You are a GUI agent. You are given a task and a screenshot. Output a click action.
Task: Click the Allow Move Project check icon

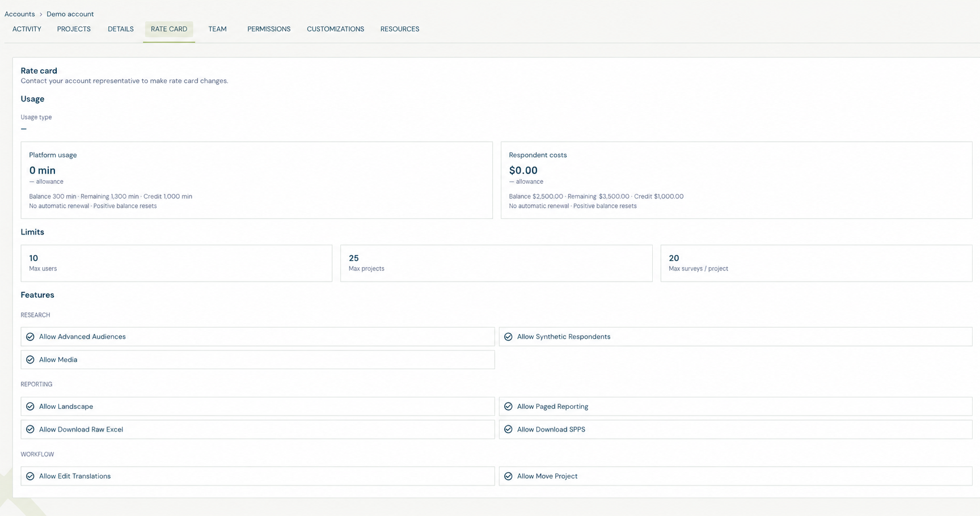tap(508, 476)
